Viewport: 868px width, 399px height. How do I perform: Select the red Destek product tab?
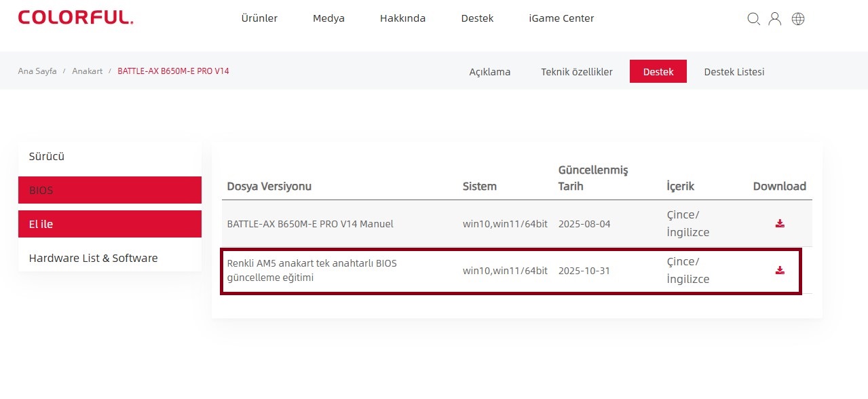(658, 71)
